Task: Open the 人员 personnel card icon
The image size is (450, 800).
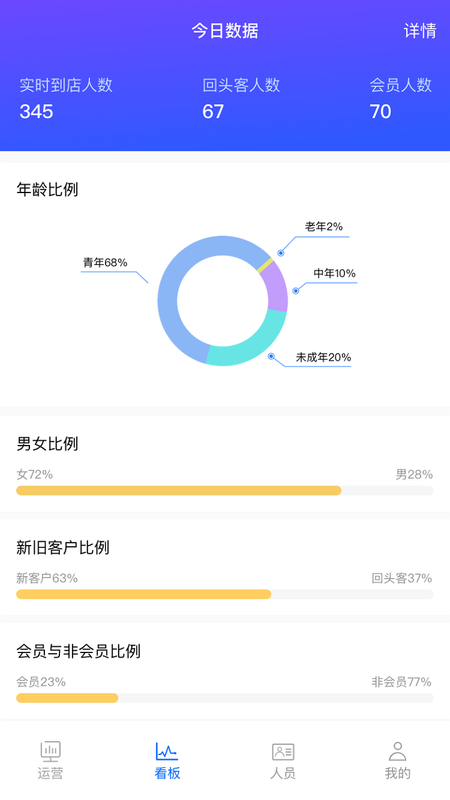Action: coord(283,752)
